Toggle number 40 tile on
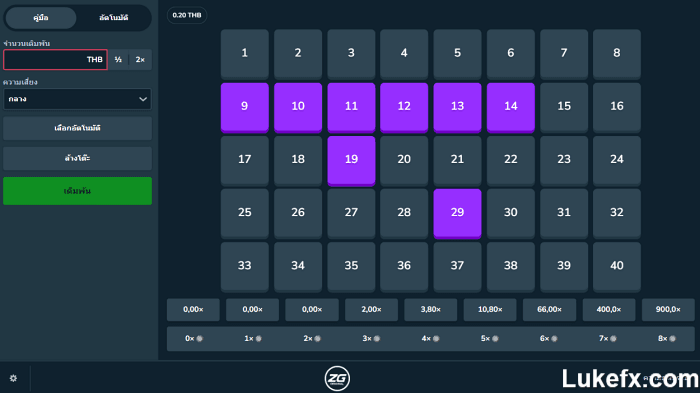Screen dimensions: 700x393 pos(617,267)
